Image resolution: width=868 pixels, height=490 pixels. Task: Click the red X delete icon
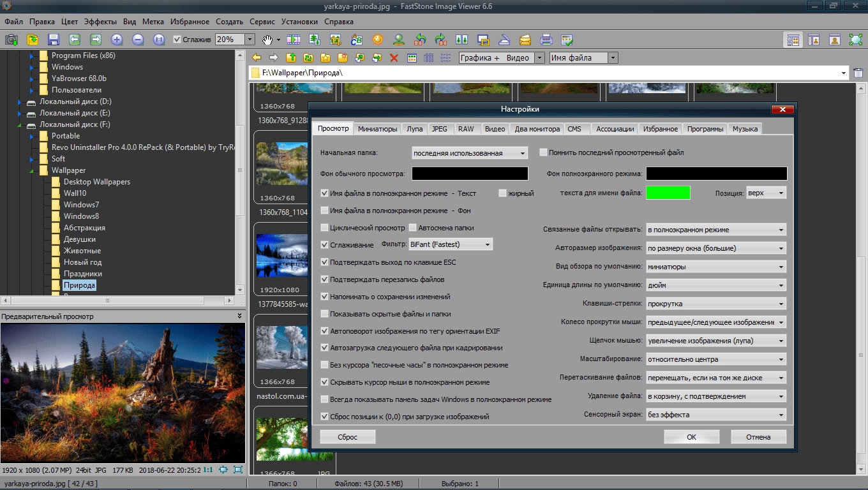[x=394, y=57]
